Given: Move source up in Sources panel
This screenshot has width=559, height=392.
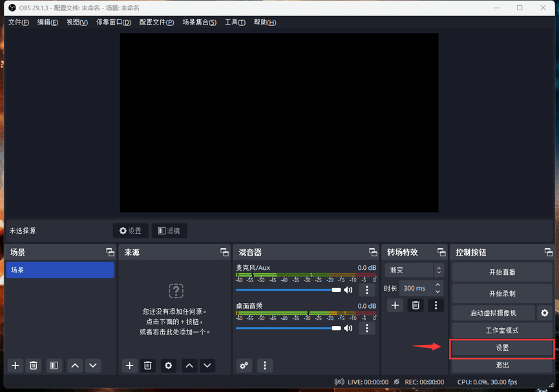Looking at the screenshot, I should [189, 366].
